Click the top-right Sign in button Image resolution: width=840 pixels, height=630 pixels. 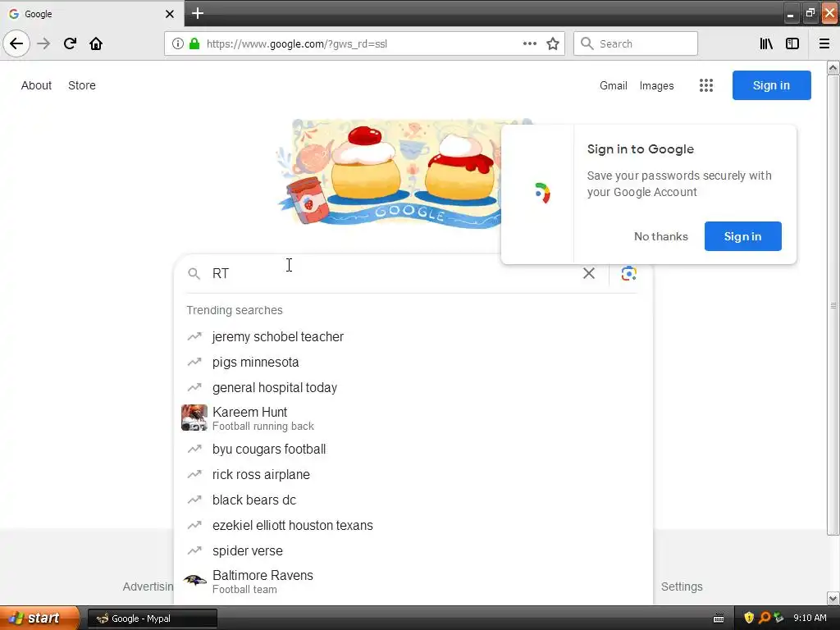pos(771,85)
